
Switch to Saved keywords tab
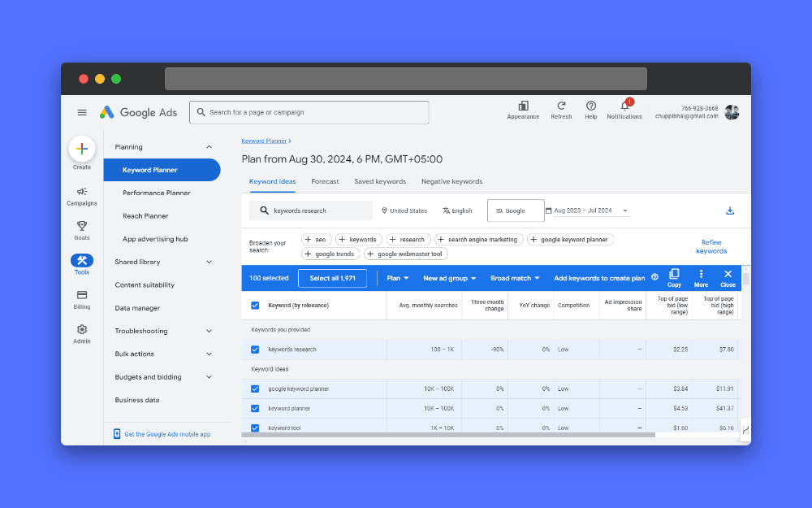380,181
